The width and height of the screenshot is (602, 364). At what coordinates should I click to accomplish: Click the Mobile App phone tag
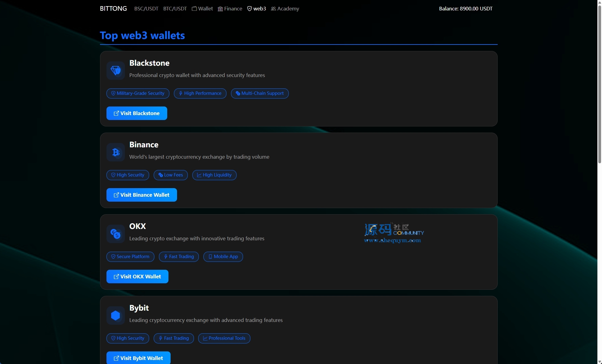tap(223, 257)
